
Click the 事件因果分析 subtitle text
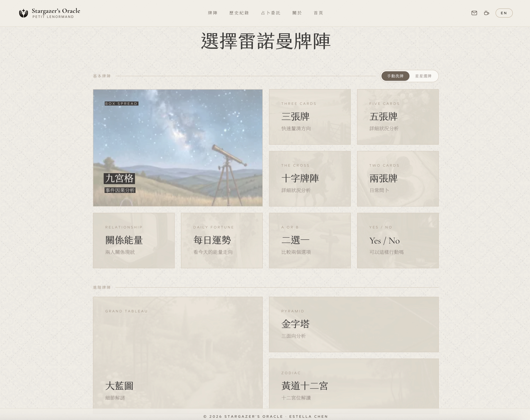pos(120,190)
